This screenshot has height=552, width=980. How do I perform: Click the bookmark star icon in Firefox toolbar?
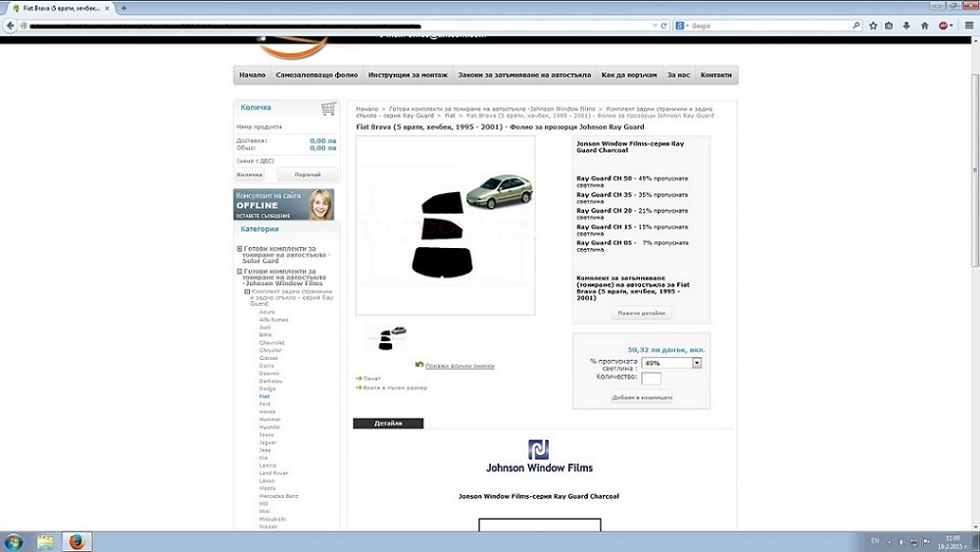tap(873, 25)
